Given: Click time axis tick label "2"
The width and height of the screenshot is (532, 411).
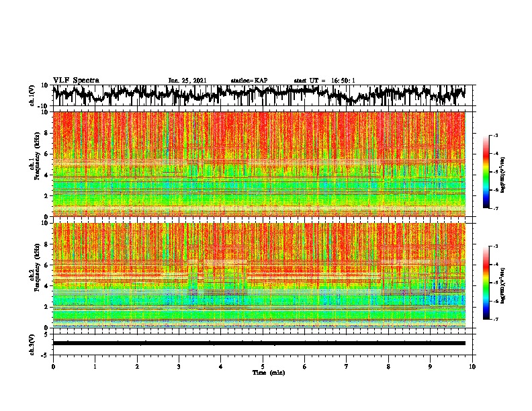Looking at the screenshot, I should click(137, 367).
